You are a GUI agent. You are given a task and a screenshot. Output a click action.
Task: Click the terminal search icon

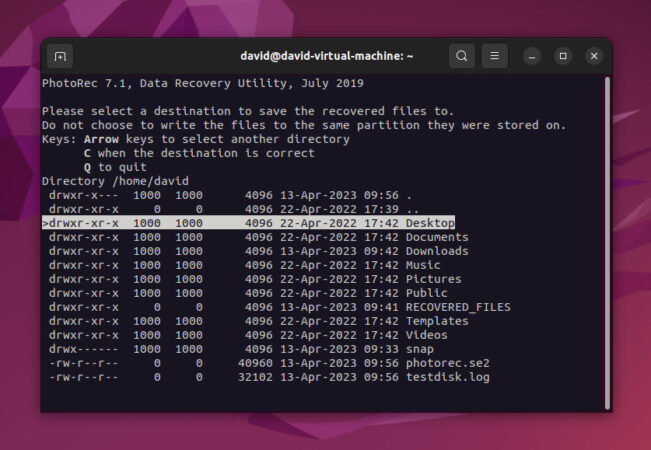461,56
